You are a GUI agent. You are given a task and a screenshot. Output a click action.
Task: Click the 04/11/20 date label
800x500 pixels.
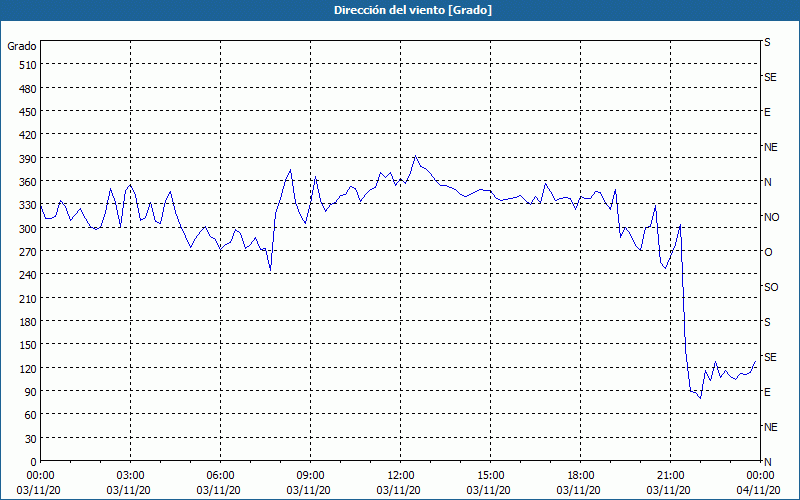(x=758, y=490)
